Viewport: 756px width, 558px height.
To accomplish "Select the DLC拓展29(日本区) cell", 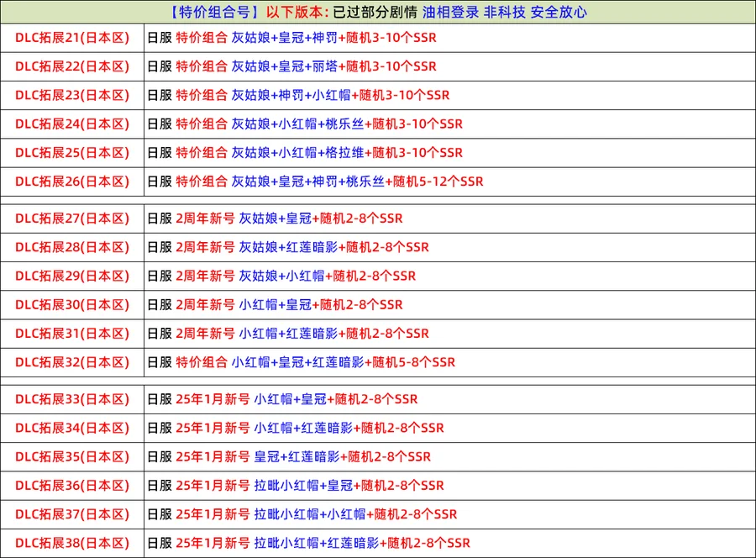I will pyautogui.click(x=72, y=276).
